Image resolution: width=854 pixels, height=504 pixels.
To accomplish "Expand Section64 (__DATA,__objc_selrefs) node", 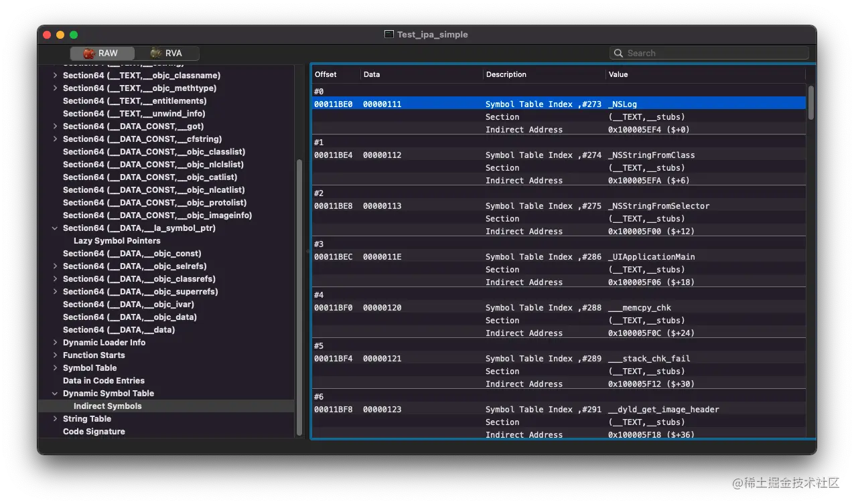I will 55,266.
